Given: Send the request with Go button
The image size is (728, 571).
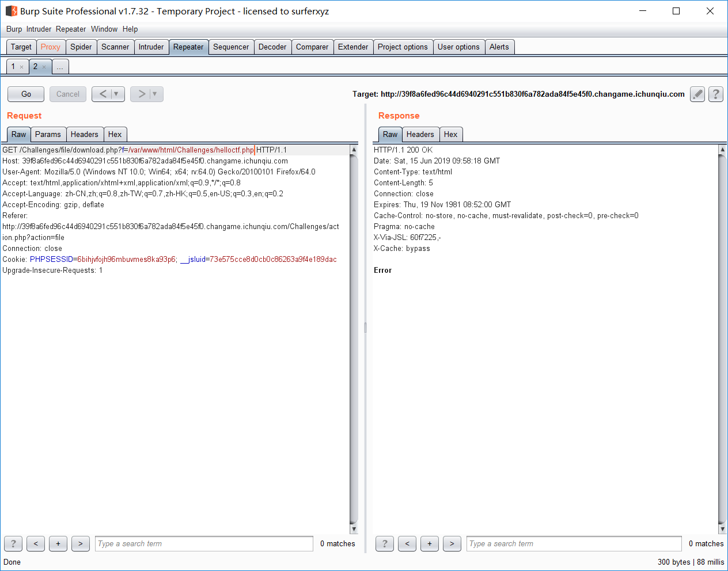Looking at the screenshot, I should [26, 94].
